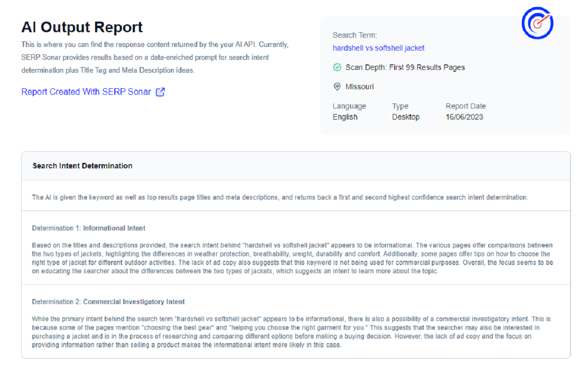Click the intro text starting 'This is where you can find'

pos(155,58)
